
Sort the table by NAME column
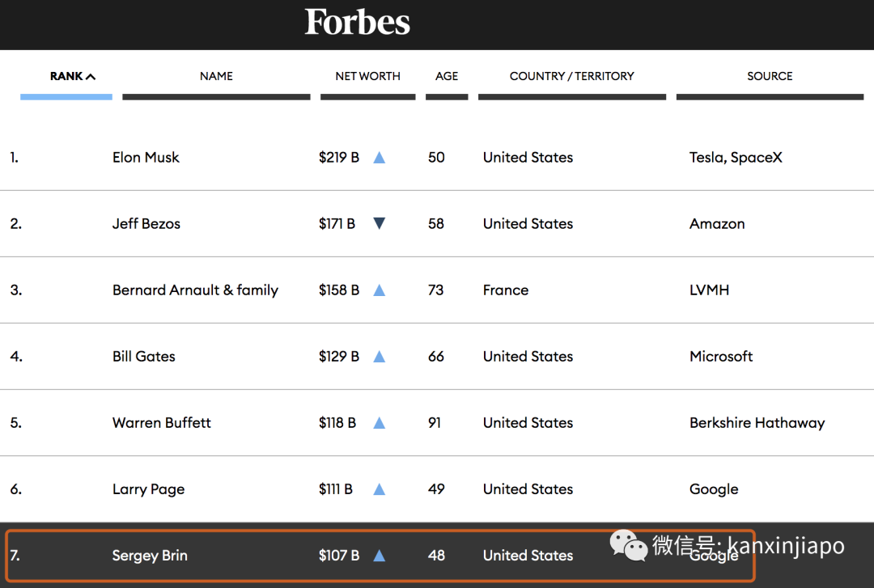[216, 76]
